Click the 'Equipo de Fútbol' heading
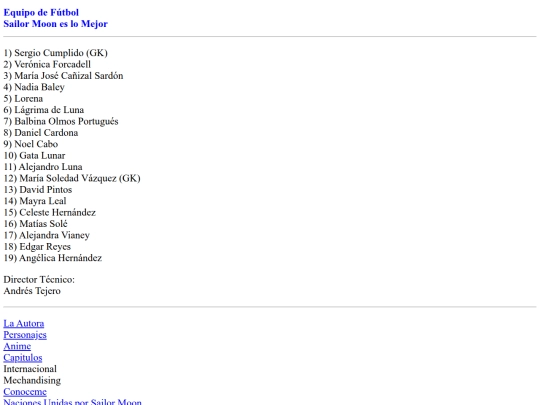540x405 pixels. click(41, 12)
